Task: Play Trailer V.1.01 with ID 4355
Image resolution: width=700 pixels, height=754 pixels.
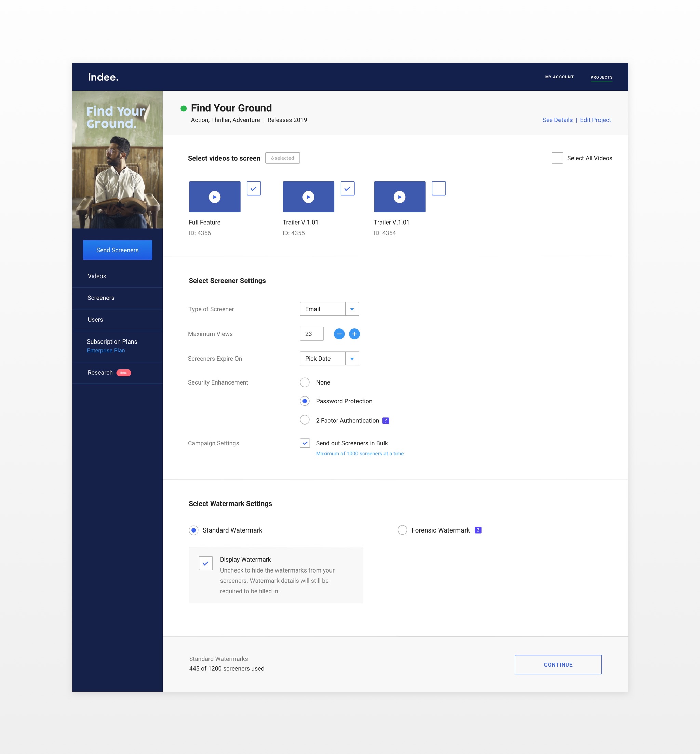Action: 308,197
